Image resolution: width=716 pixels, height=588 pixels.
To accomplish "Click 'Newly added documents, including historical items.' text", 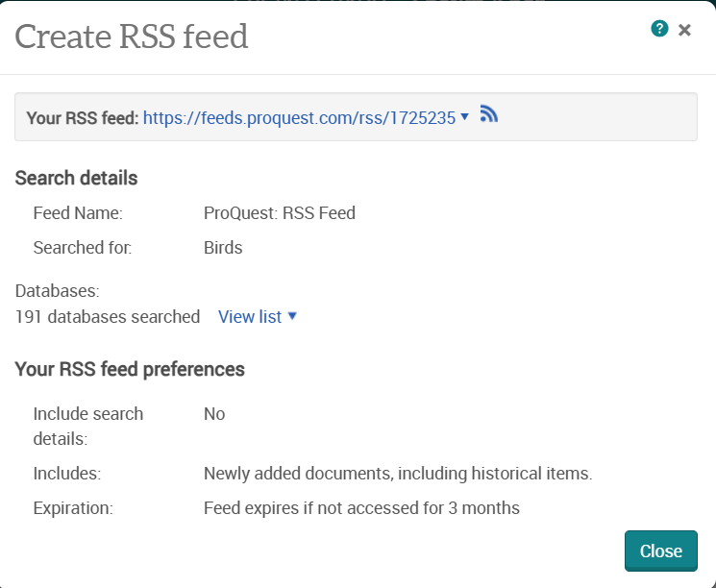I will pyautogui.click(x=398, y=474).
